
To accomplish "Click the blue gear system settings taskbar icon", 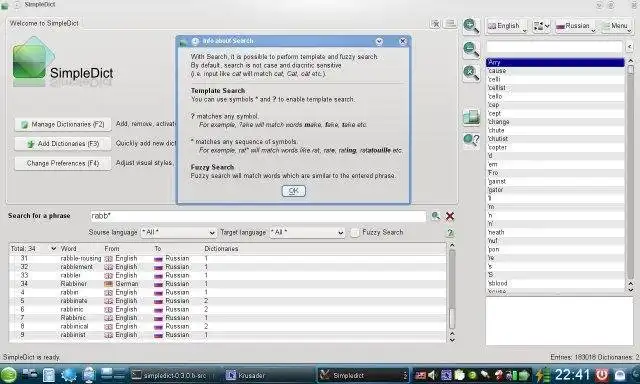I will coord(68,375).
